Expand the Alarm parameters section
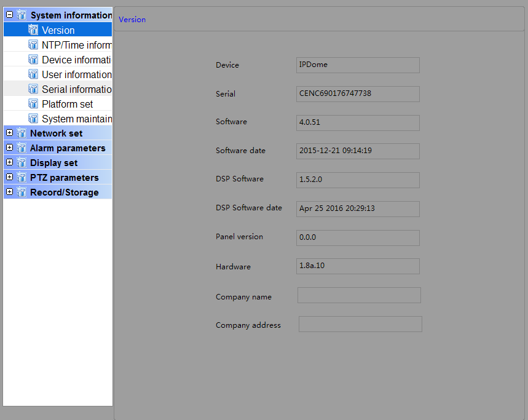 [9, 148]
